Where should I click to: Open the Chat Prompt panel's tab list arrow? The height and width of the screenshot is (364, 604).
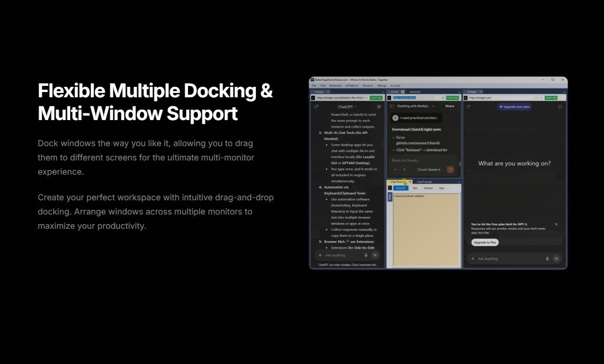(x=459, y=182)
